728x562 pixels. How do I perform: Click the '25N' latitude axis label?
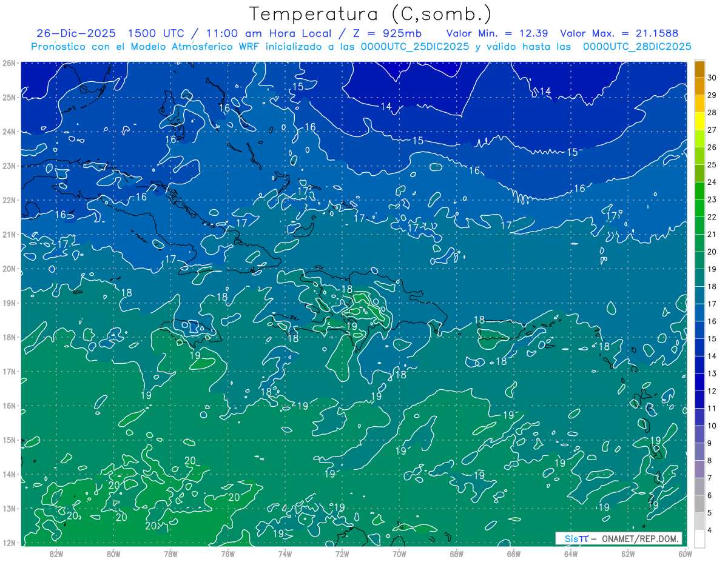pos(9,97)
